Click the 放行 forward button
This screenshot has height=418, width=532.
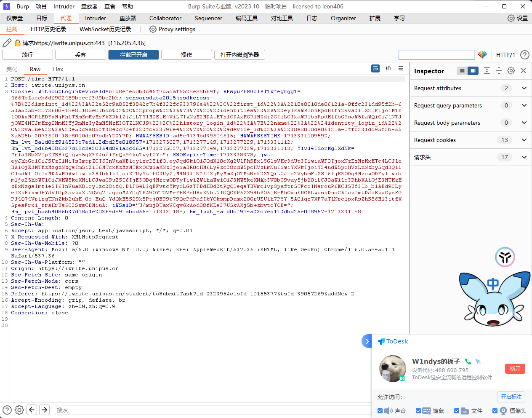point(27,55)
